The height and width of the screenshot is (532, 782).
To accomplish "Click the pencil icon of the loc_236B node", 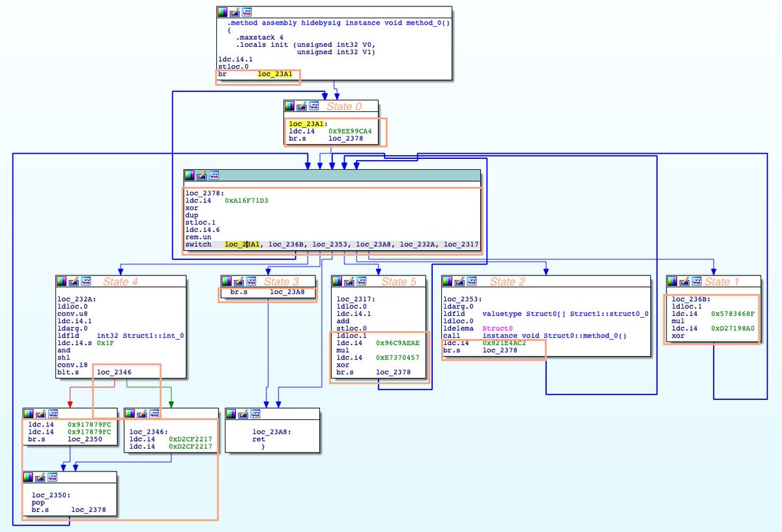I will coord(684,281).
